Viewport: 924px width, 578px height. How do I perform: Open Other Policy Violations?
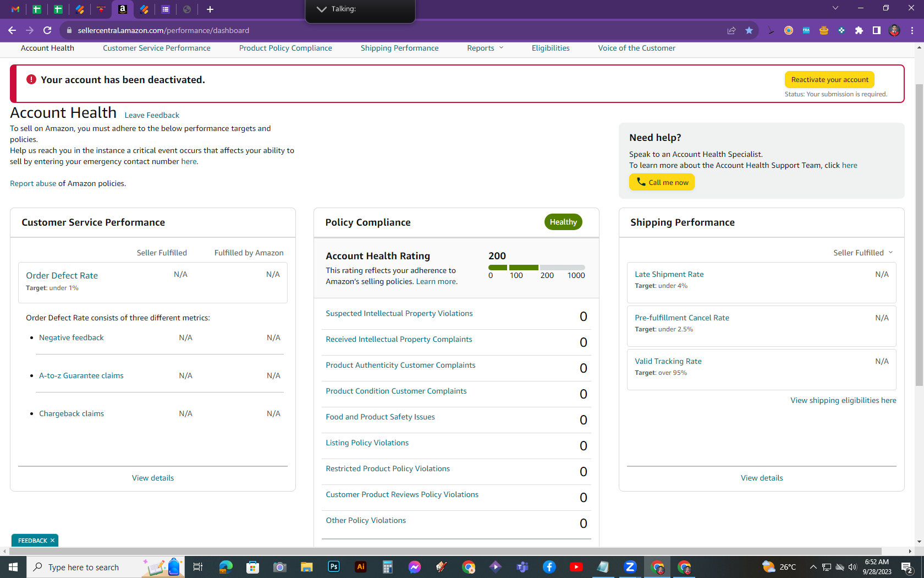[x=366, y=520]
